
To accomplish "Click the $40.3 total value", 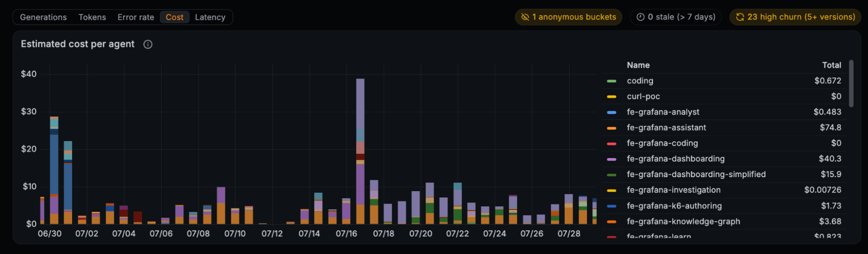I will point(830,159).
